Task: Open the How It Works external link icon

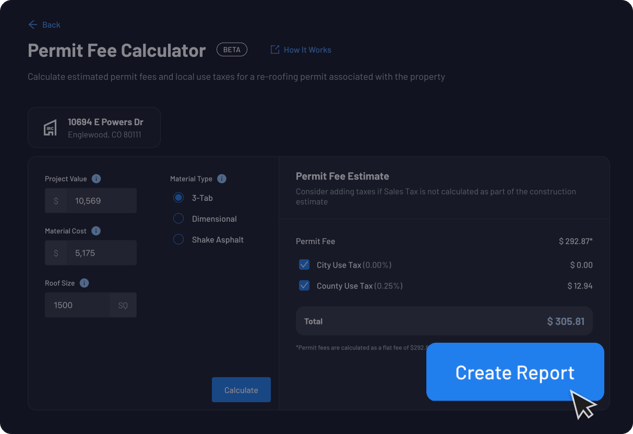Action: 275,50
